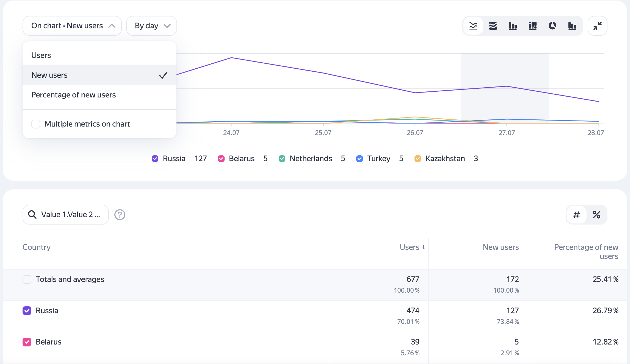Choose Percentage of new users option
The image size is (630, 364).
73,95
